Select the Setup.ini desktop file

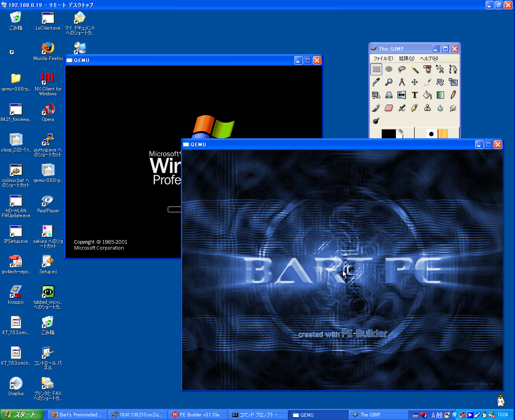[x=48, y=265]
